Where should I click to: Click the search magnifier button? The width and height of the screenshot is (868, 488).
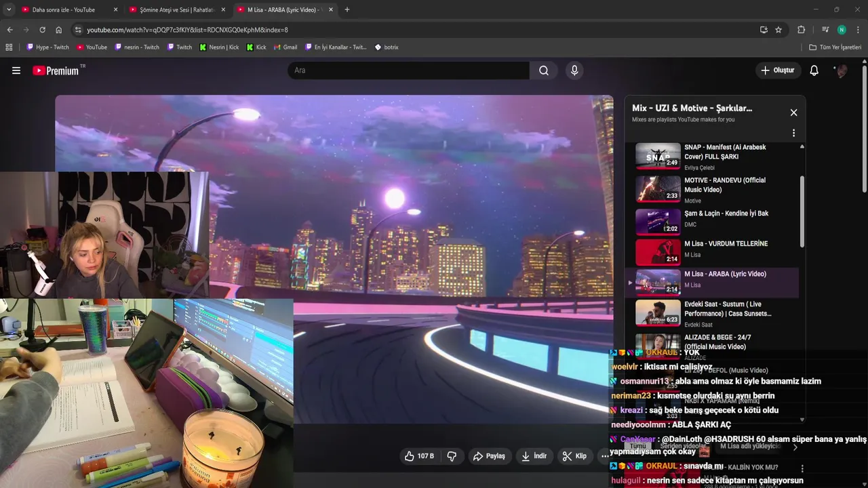[x=544, y=70]
